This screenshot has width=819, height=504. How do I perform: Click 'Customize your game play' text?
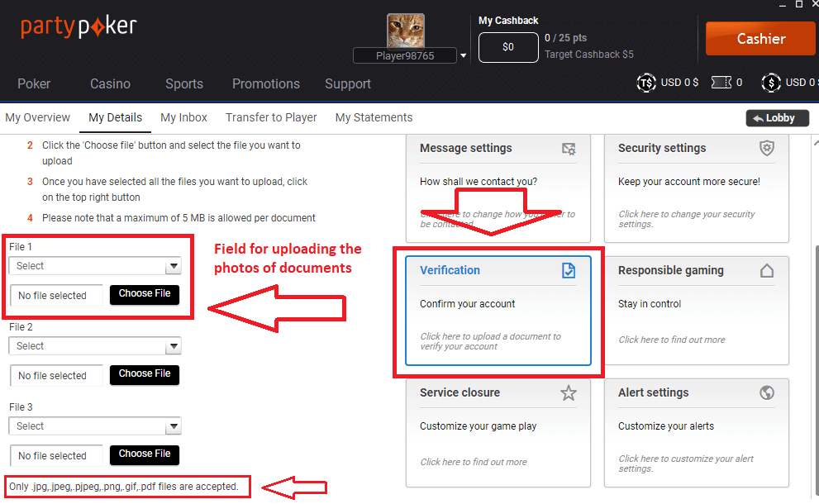(x=478, y=426)
